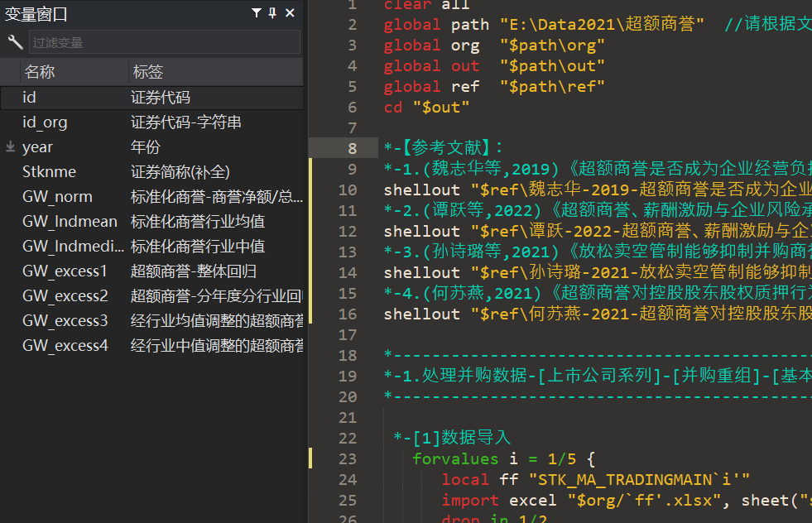Click label 证券代码-字符串

point(186,122)
